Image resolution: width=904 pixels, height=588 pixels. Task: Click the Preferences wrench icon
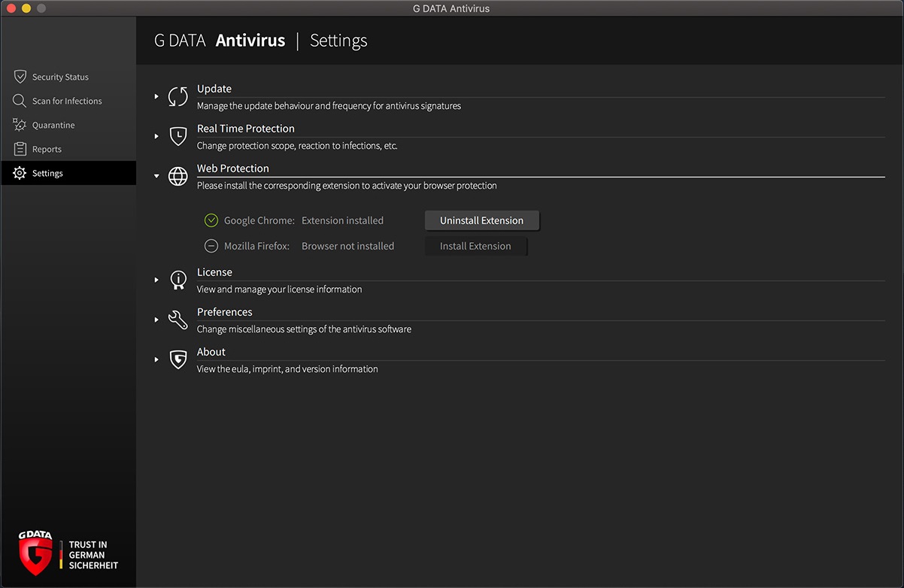click(x=178, y=320)
